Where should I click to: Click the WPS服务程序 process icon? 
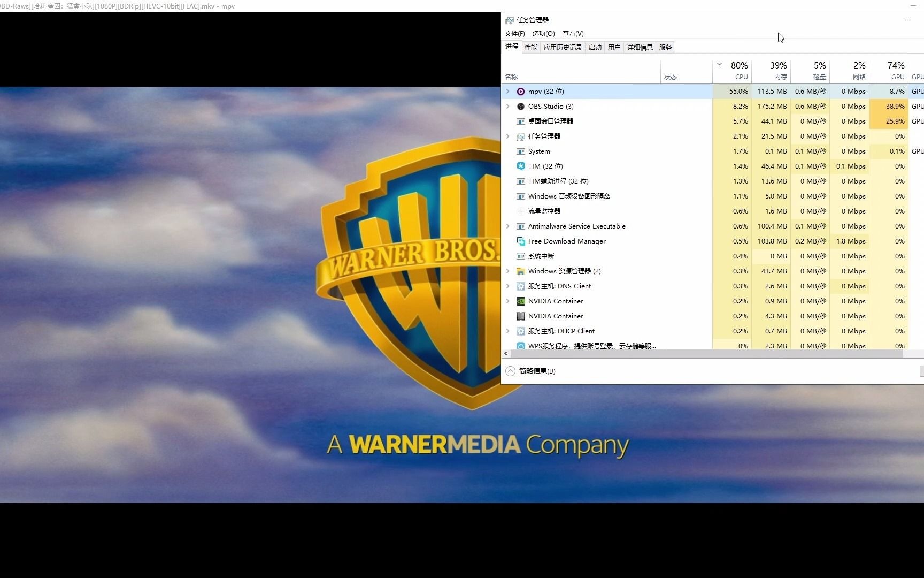[520, 346]
